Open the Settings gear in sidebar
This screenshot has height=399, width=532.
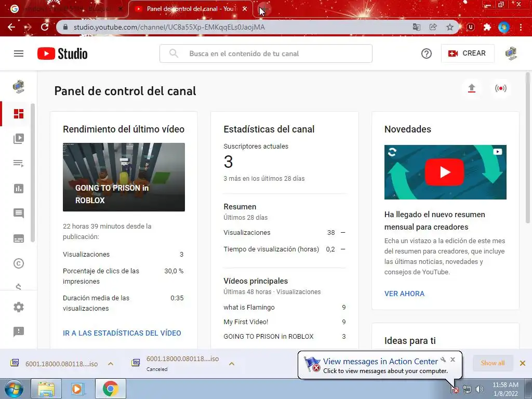pyautogui.click(x=19, y=307)
